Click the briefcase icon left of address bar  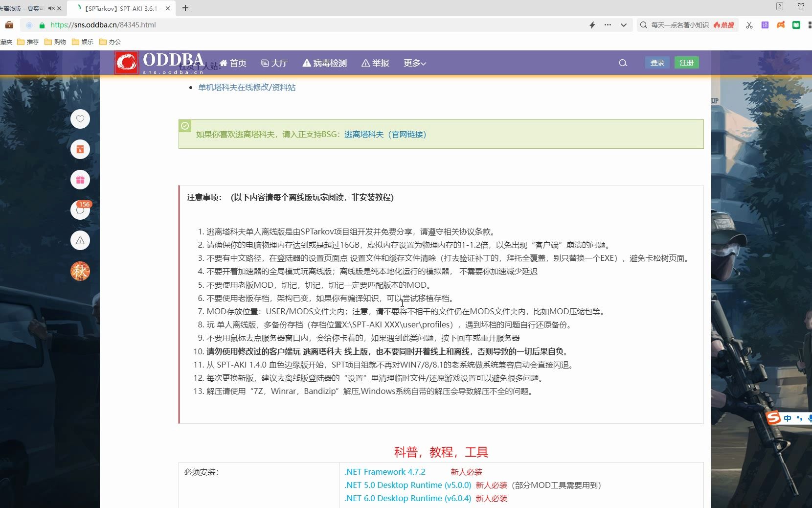(9, 25)
